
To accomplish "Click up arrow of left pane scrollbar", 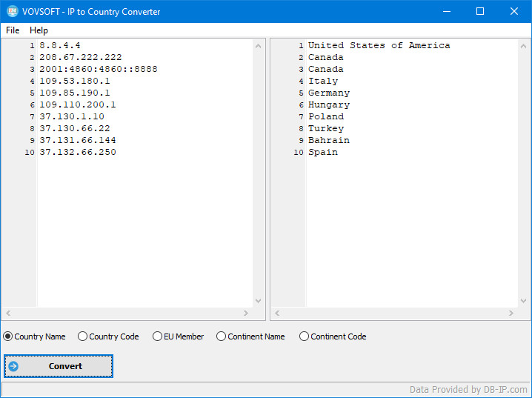I will click(258, 46).
